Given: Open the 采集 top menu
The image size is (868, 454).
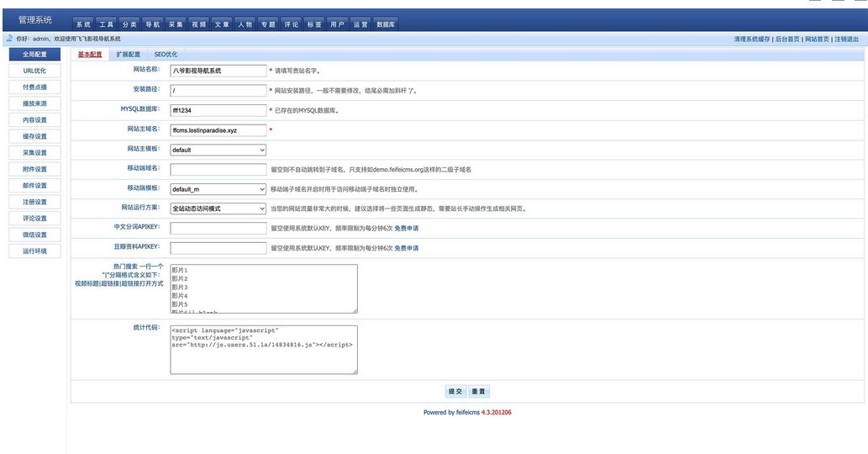Looking at the screenshot, I should (x=176, y=24).
